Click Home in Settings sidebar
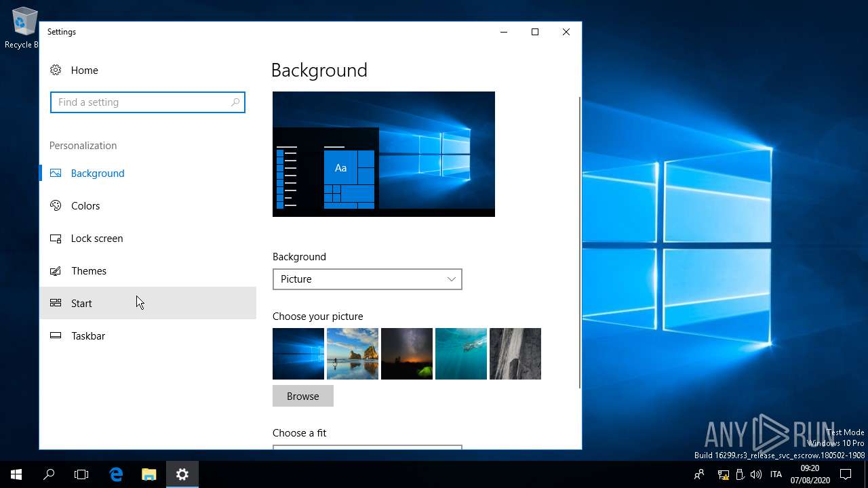This screenshot has height=488, width=868. 148,70
